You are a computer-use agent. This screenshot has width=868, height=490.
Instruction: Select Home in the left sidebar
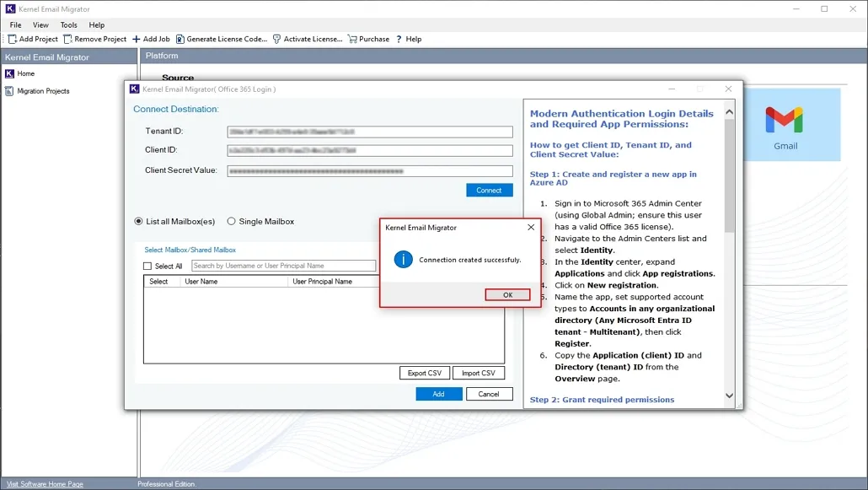[x=24, y=73]
